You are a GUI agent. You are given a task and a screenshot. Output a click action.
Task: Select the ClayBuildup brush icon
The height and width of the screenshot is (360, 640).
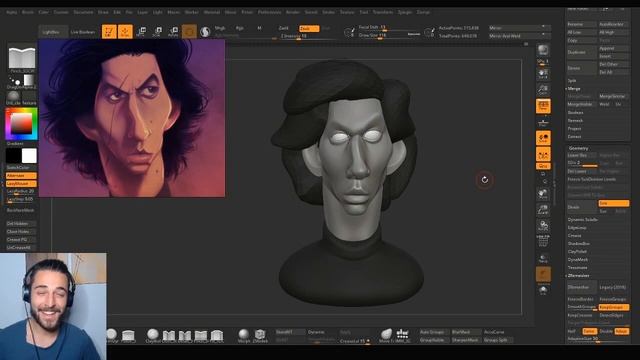pos(153,335)
